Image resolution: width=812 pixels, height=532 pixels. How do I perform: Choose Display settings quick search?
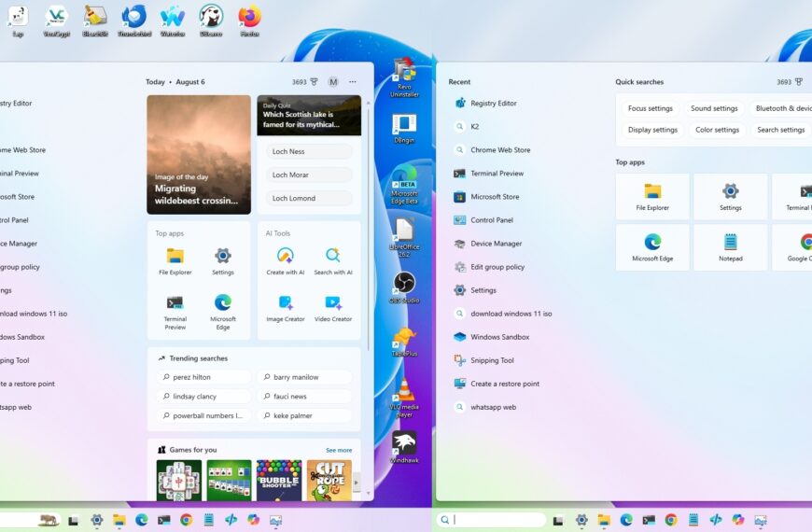pos(652,130)
